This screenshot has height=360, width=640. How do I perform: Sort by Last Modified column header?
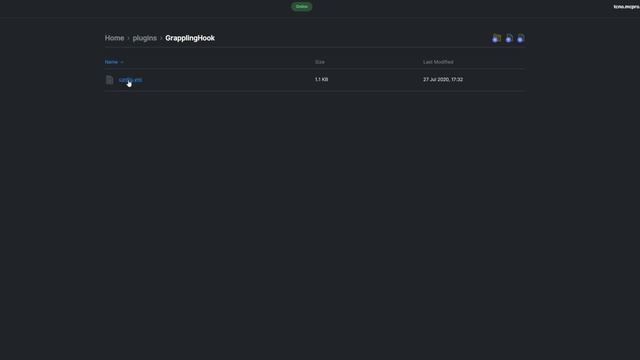point(438,62)
